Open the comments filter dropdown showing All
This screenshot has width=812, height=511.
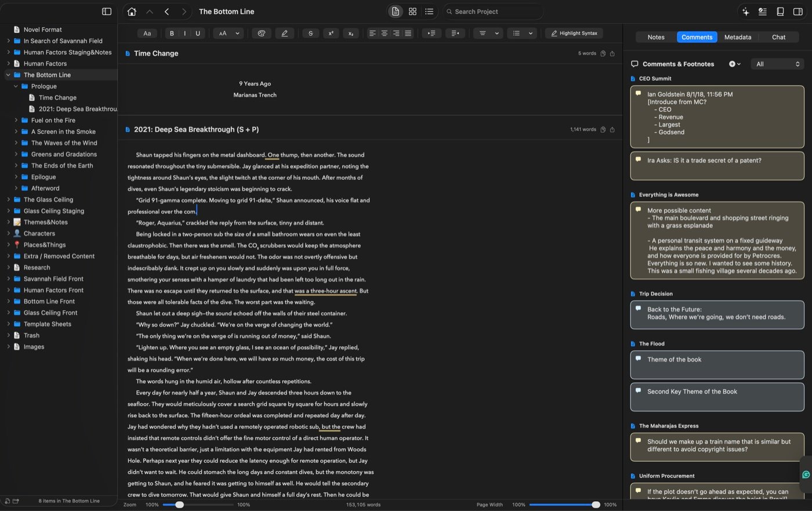pos(777,64)
